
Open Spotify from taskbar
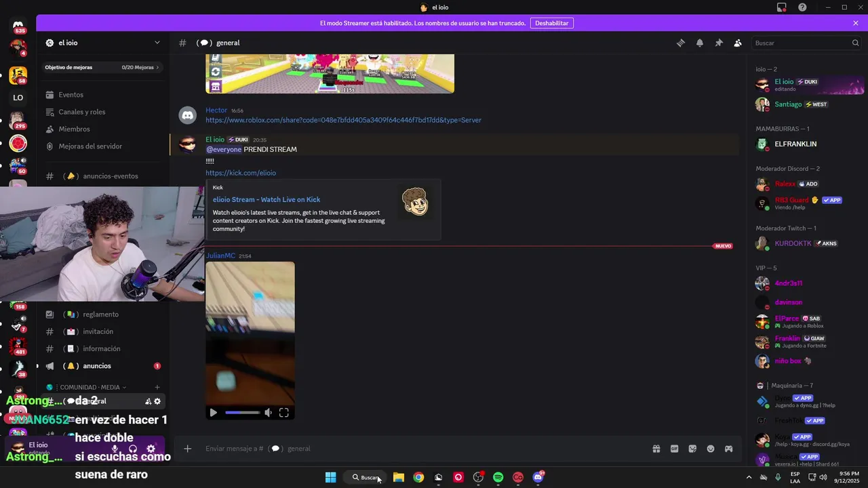click(498, 477)
